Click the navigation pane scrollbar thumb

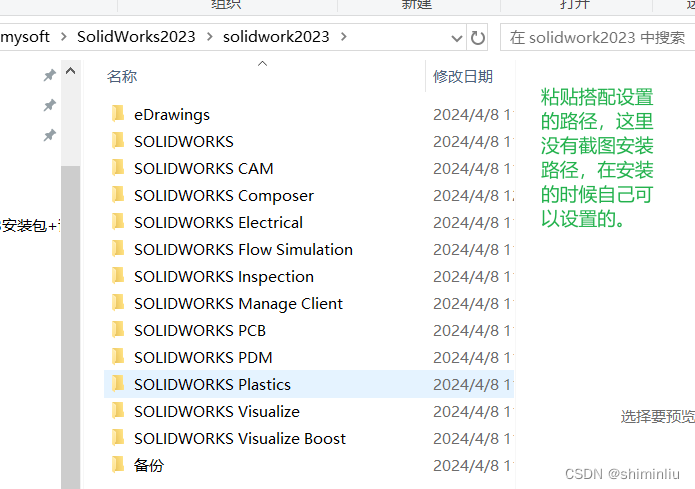point(70,327)
